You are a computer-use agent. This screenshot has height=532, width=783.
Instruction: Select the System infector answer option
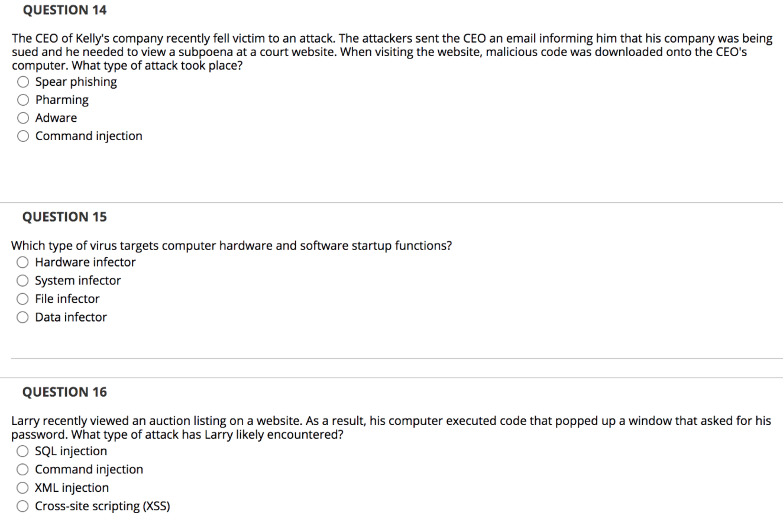tap(22, 280)
